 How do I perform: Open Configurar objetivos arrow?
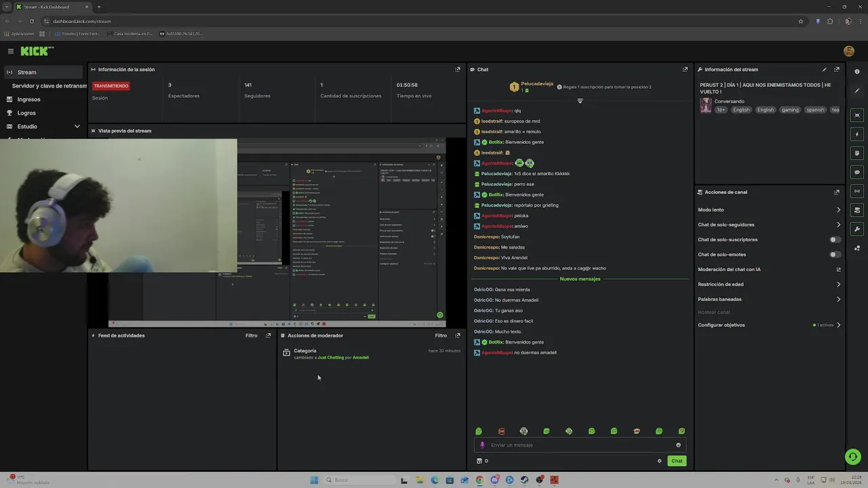838,325
